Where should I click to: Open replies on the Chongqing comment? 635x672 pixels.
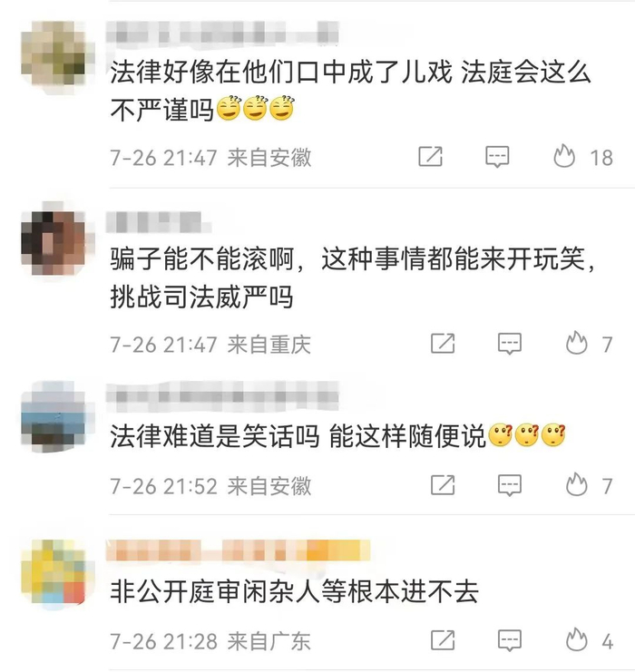pyautogui.click(x=510, y=344)
